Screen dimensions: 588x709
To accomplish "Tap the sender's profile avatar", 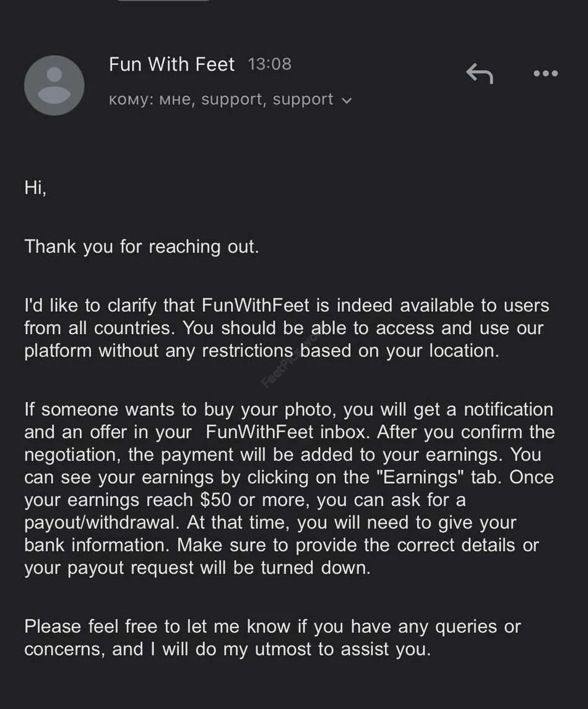I will pyautogui.click(x=54, y=85).
